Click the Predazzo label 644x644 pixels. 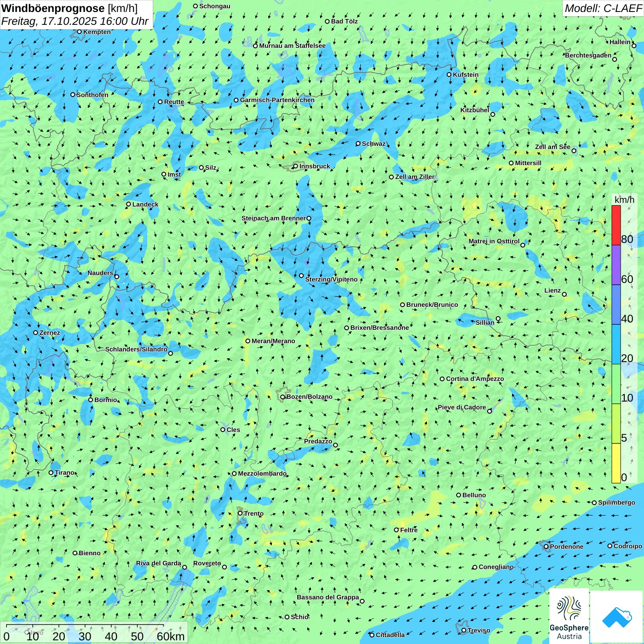point(318,441)
